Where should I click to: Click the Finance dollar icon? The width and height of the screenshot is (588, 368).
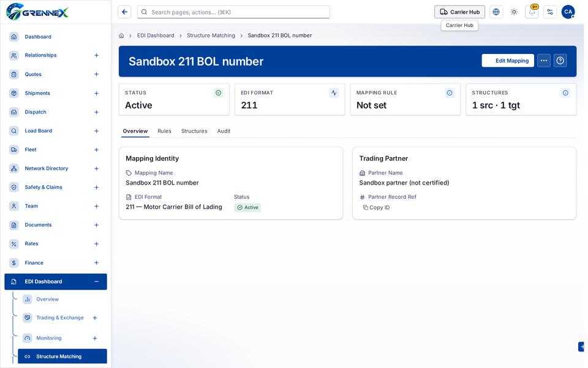[x=14, y=263]
